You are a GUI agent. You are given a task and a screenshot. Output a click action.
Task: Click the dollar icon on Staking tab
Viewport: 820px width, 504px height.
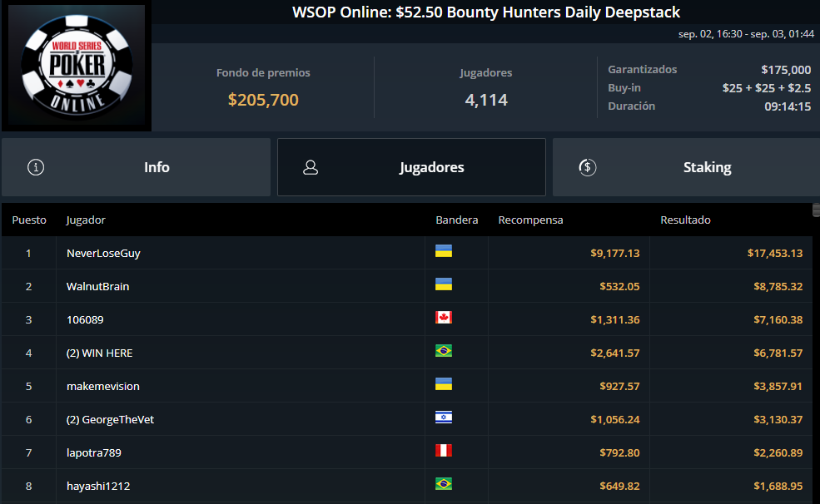point(587,167)
